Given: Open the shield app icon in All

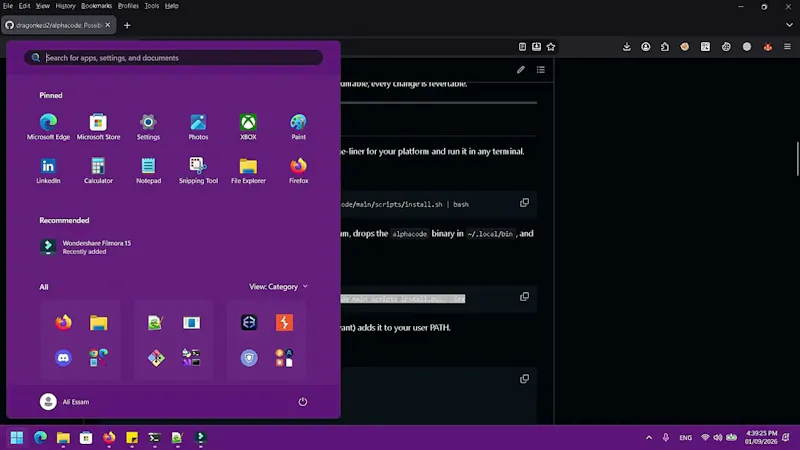Looking at the screenshot, I should (249, 358).
